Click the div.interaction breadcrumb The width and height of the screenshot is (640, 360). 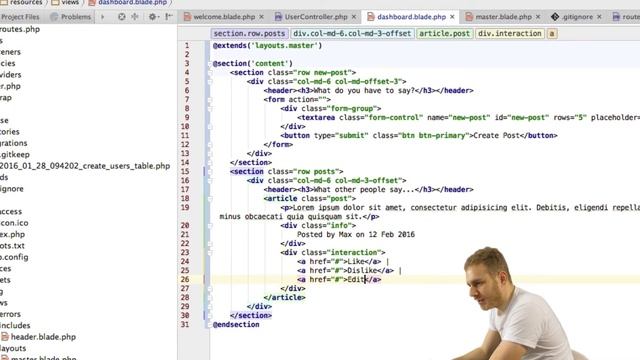pos(510,33)
